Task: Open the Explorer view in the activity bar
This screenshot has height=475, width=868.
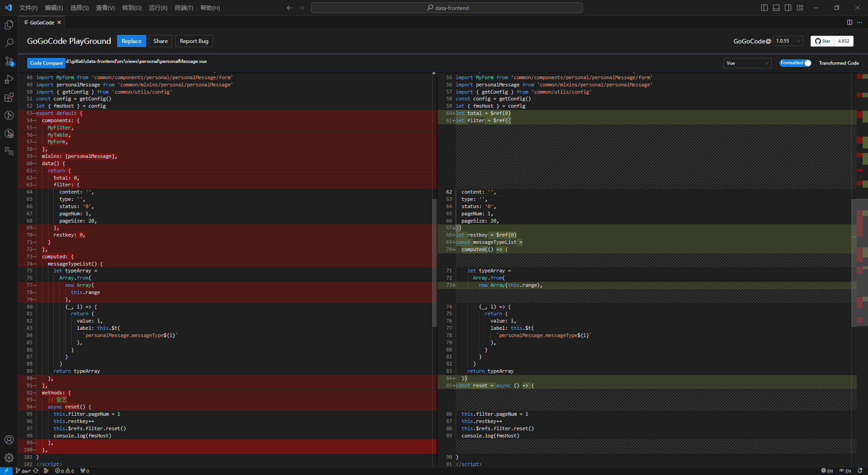Action: (x=9, y=25)
